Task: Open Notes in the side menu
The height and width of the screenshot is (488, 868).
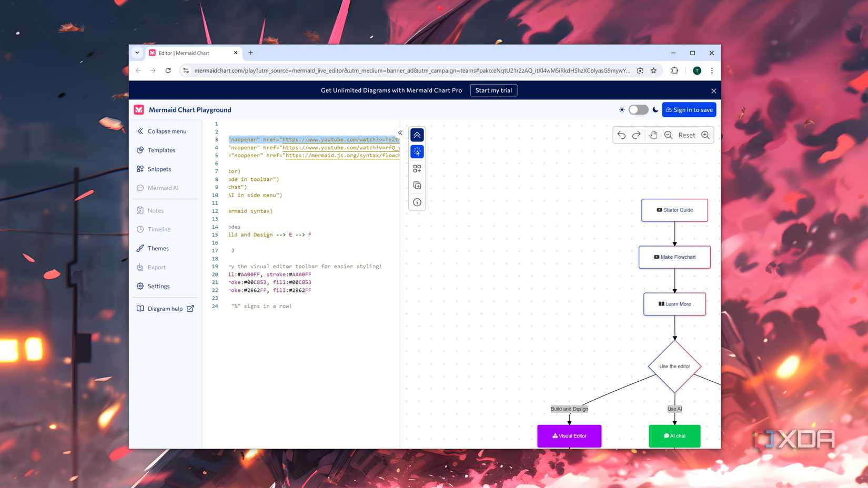Action: click(150, 210)
